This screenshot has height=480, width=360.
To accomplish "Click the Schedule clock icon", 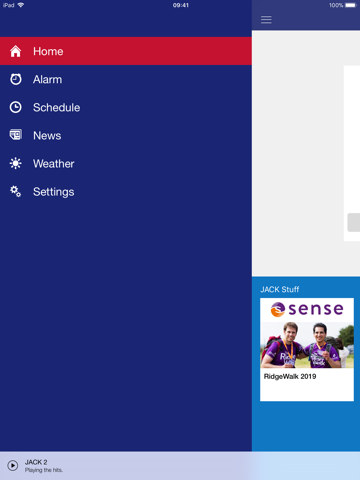I will [x=16, y=107].
